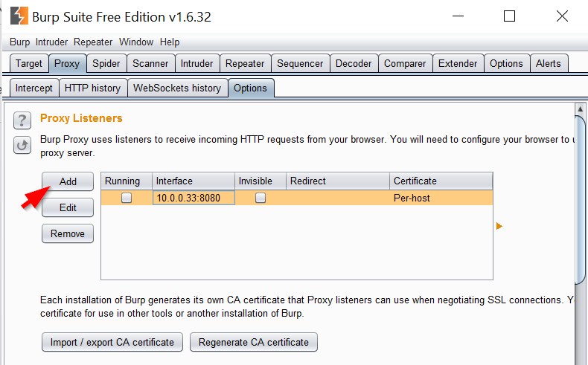View the Alerts tab
The width and height of the screenshot is (588, 365).
549,64
